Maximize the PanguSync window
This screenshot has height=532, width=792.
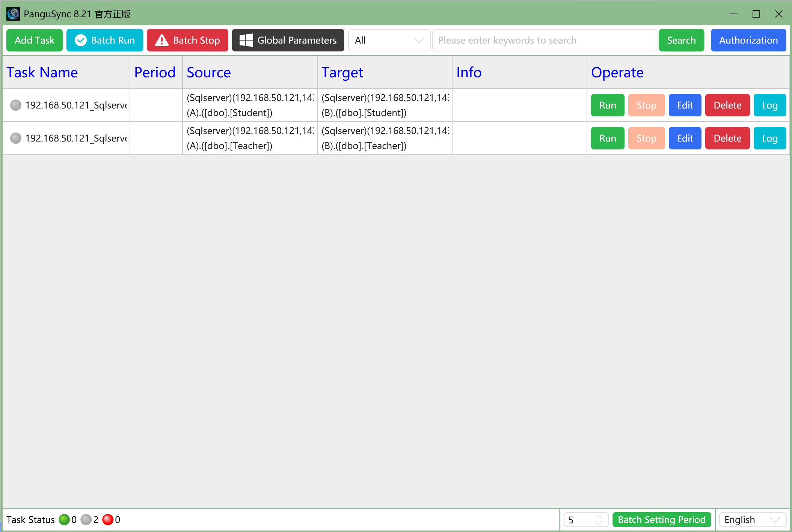756,14
